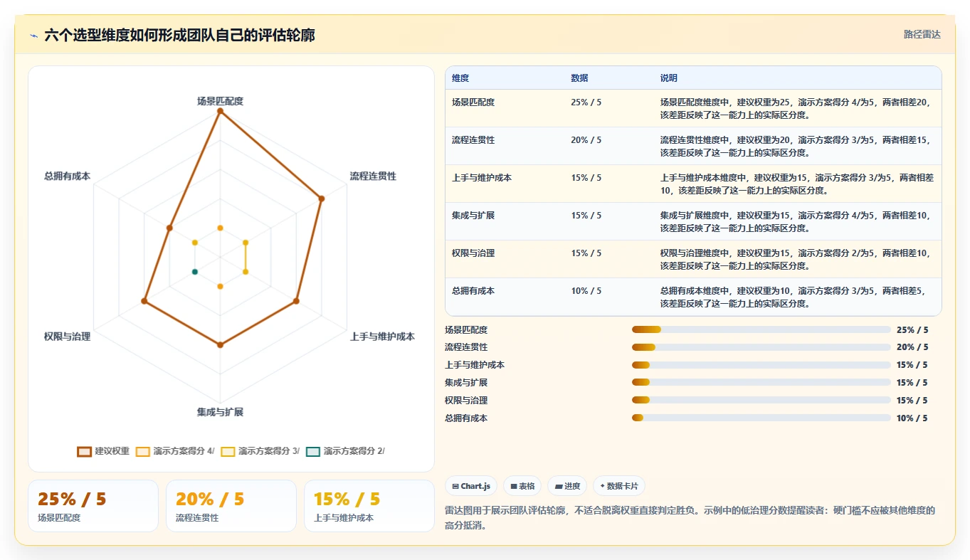Open the 15% / 5 上手与维护成本 stat card
This screenshot has width=970, height=560.
pos(369,506)
